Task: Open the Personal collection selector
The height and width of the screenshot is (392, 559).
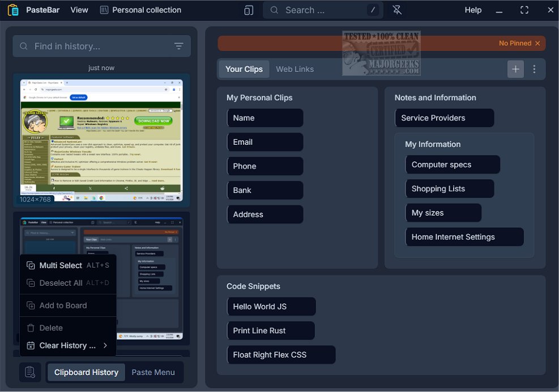Action: point(140,10)
